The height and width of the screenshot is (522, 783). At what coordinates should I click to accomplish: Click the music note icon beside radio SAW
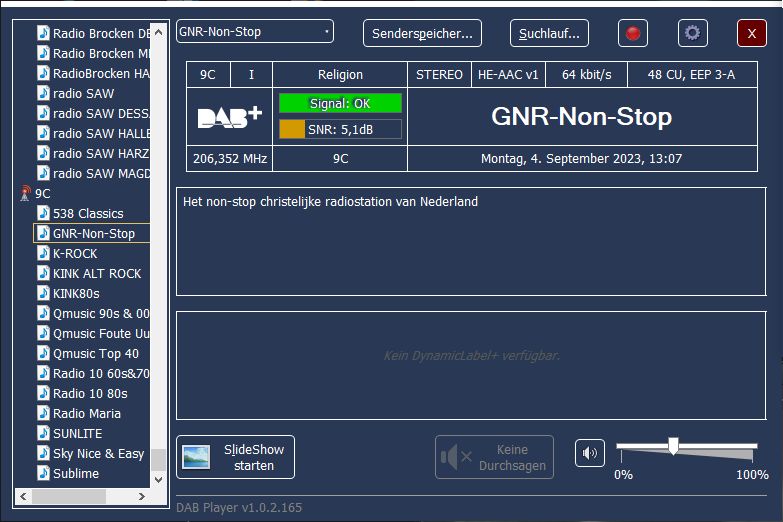43,93
